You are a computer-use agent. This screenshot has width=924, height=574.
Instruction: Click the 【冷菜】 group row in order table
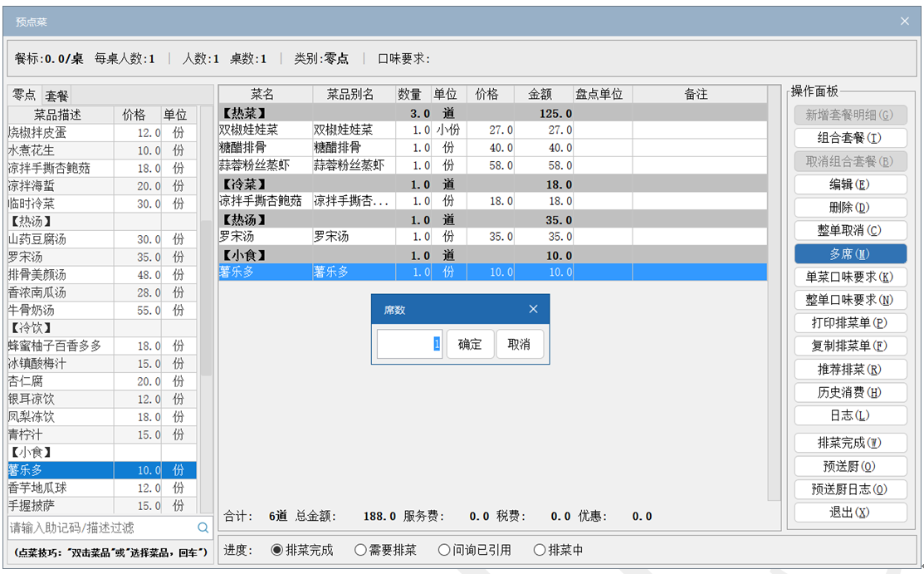(x=492, y=184)
